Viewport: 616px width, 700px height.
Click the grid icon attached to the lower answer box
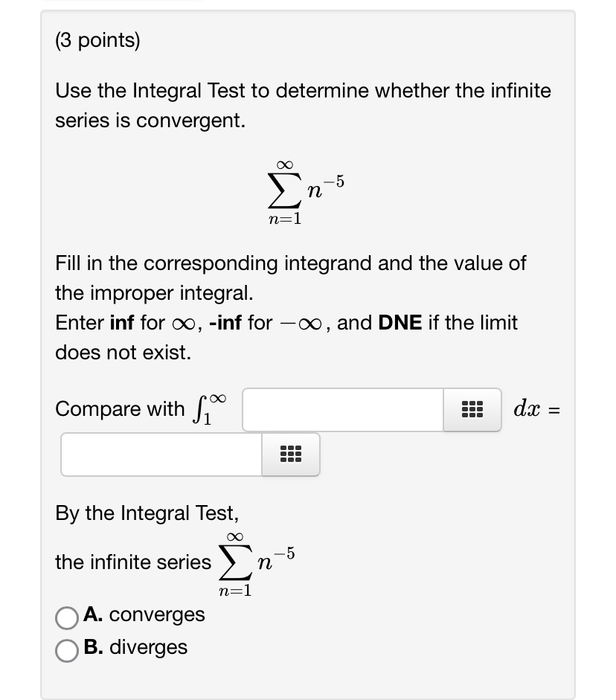(x=289, y=455)
